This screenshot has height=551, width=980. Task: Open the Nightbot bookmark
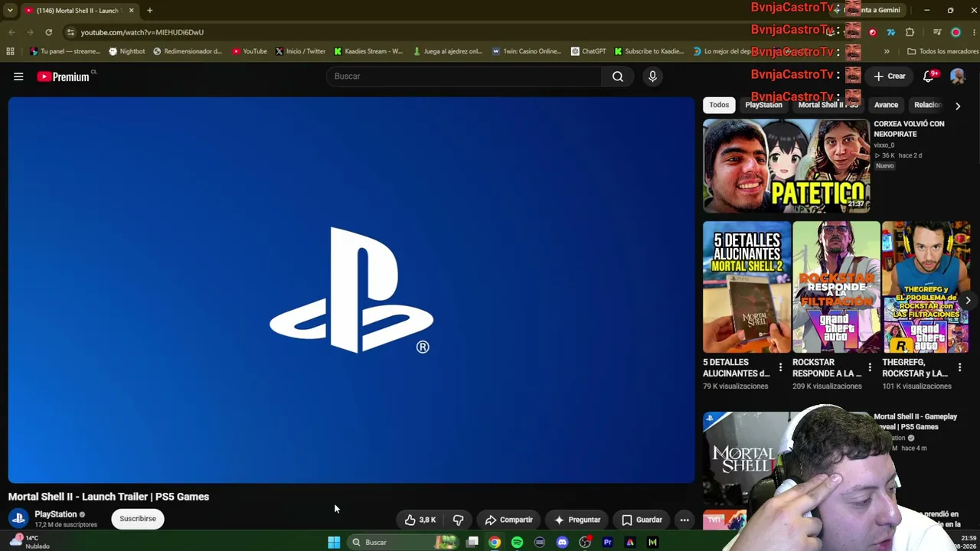127,51
